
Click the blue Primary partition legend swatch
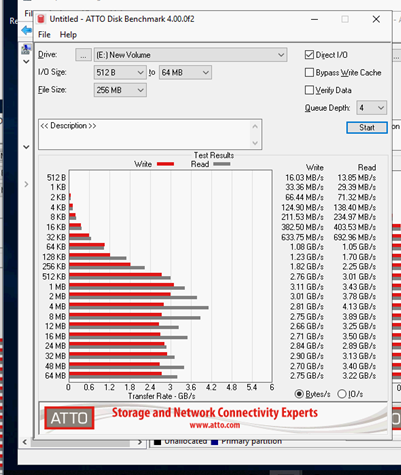point(215,443)
